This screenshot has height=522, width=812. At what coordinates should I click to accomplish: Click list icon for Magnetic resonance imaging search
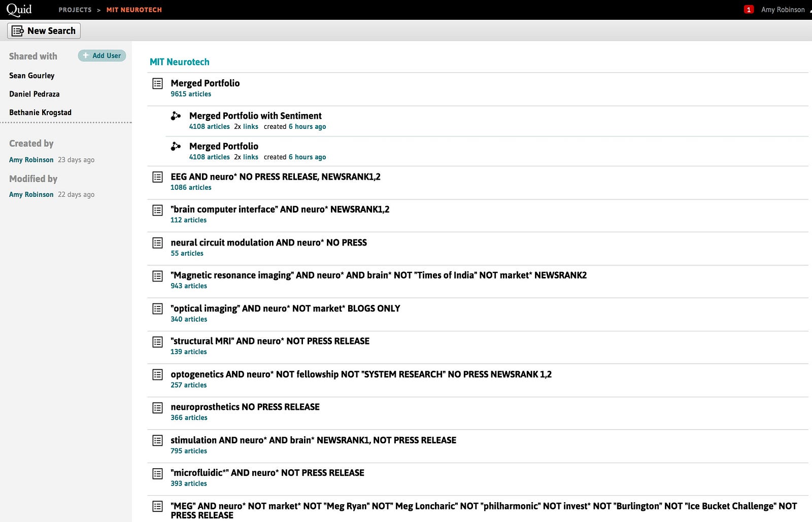pyautogui.click(x=158, y=276)
